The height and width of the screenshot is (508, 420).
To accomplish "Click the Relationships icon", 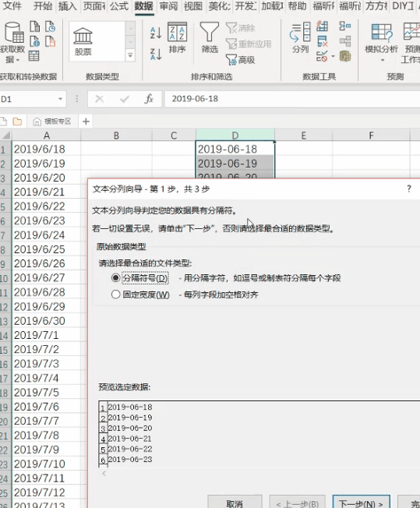I will pos(345,41).
